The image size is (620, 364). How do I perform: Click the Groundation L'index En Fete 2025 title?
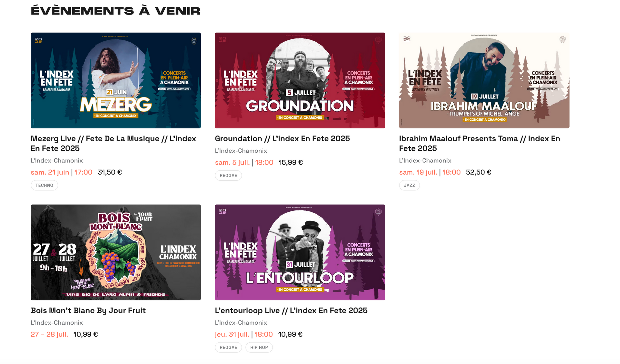(x=283, y=138)
